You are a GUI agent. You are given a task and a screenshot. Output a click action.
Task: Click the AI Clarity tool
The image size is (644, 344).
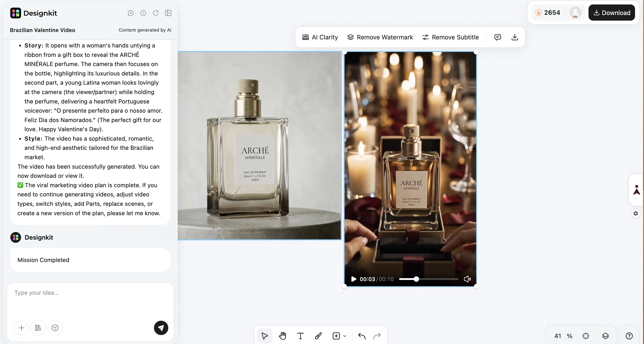pyautogui.click(x=320, y=37)
